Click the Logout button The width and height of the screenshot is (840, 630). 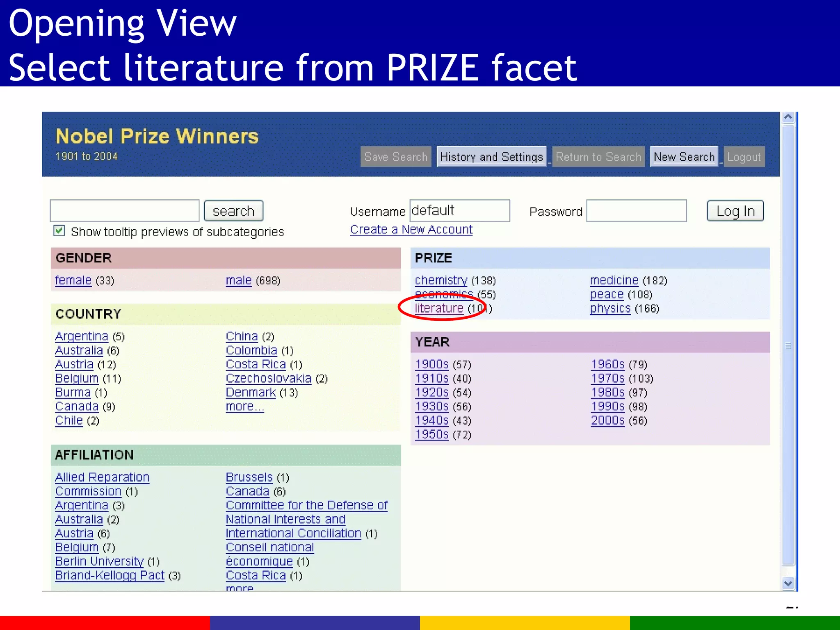coord(744,157)
